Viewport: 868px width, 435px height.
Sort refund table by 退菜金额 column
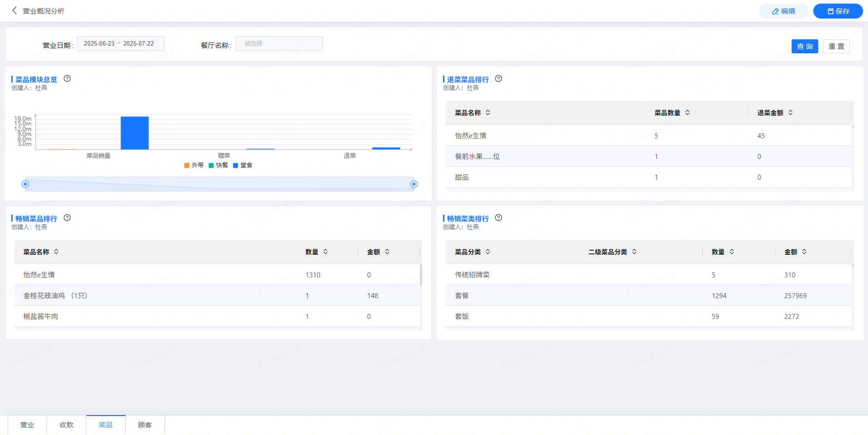[790, 112]
